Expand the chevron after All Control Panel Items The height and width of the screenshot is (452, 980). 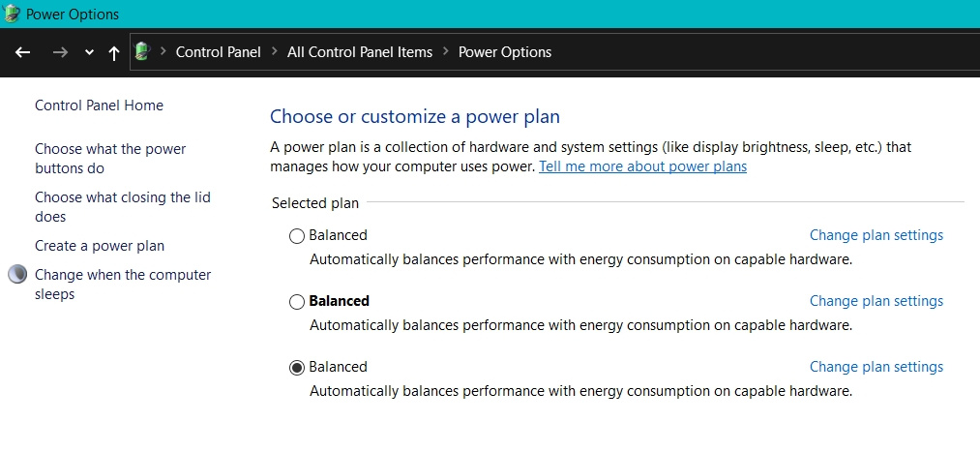446,52
